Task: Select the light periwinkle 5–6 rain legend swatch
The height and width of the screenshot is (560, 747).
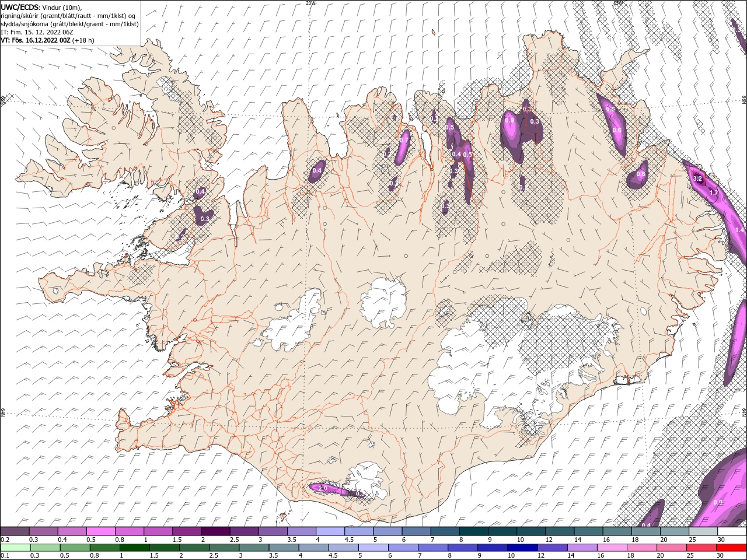Action: click(x=373, y=547)
